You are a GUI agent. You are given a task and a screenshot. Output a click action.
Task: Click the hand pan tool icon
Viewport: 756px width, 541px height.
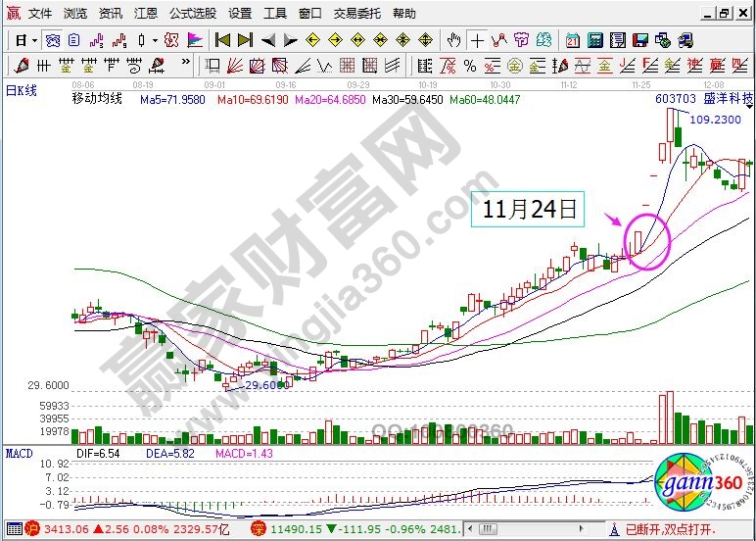pyautogui.click(x=453, y=40)
